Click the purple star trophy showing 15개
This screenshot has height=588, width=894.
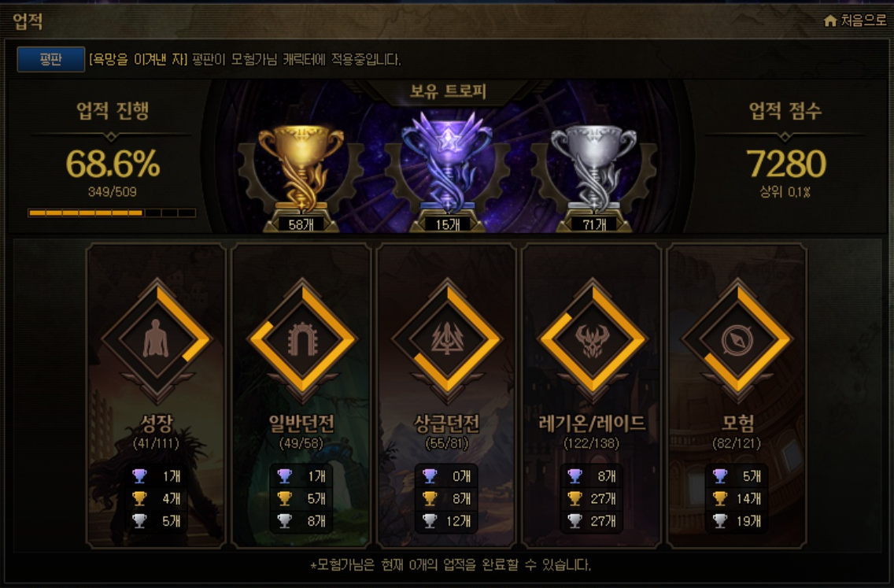(x=447, y=165)
